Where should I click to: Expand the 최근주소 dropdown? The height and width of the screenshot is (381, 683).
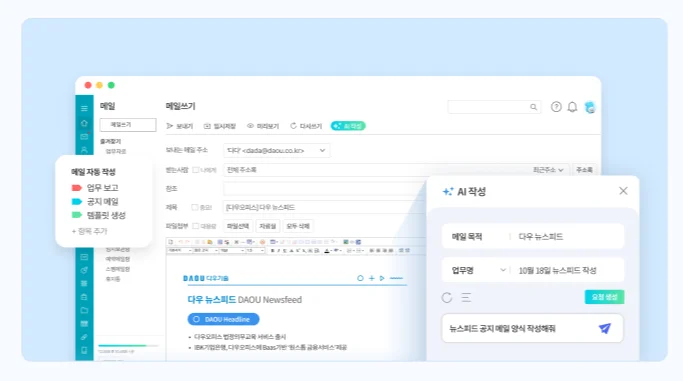coord(548,170)
